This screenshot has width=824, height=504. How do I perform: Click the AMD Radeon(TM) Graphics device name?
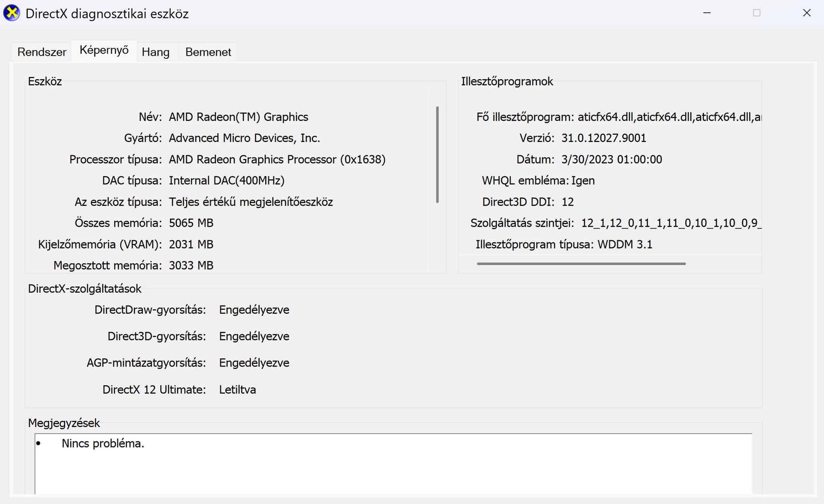238,117
